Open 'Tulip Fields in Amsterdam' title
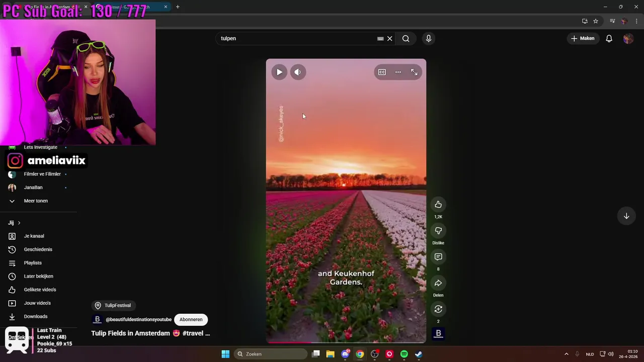 tap(150, 333)
